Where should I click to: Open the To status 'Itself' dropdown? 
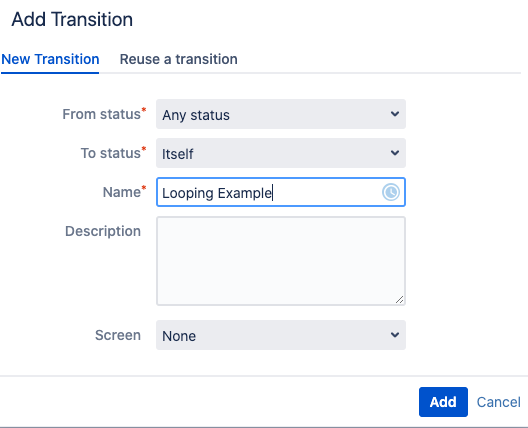click(281, 153)
